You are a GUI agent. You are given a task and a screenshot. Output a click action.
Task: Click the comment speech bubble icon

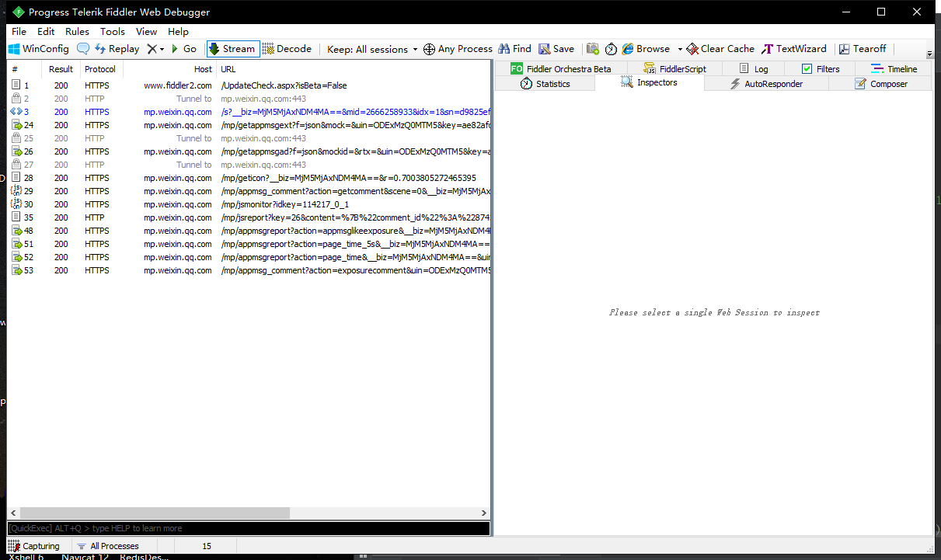point(82,49)
